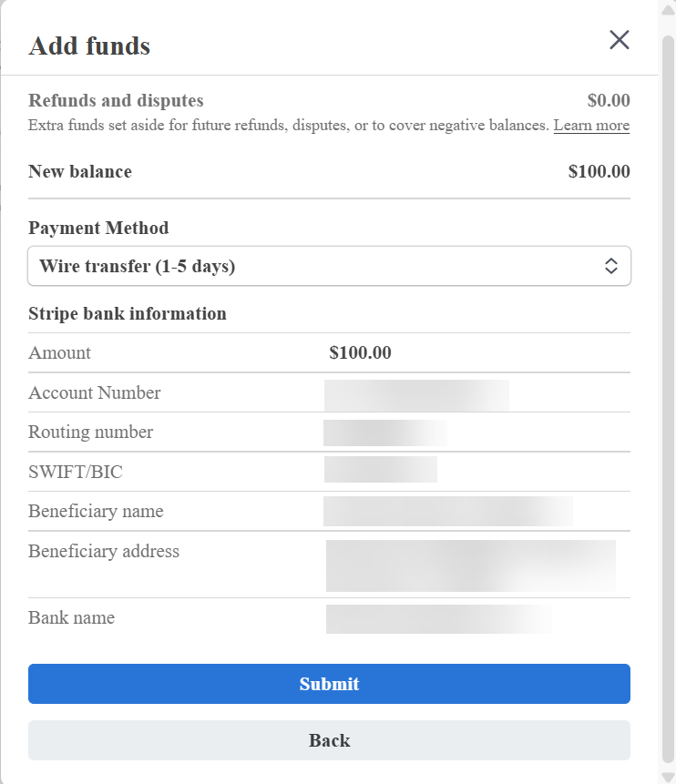Click the New balance $100.00 total
The width and height of the screenshot is (676, 784).
(599, 171)
